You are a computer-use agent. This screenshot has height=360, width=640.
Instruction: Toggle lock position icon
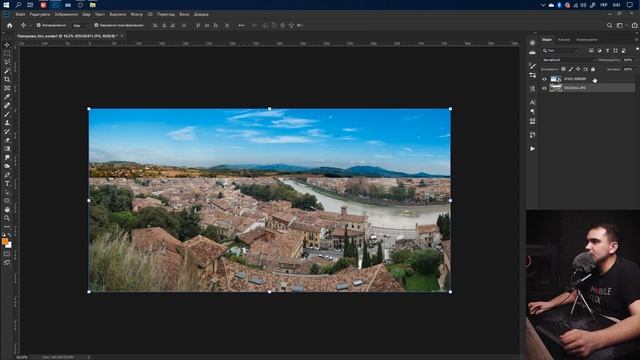click(578, 69)
